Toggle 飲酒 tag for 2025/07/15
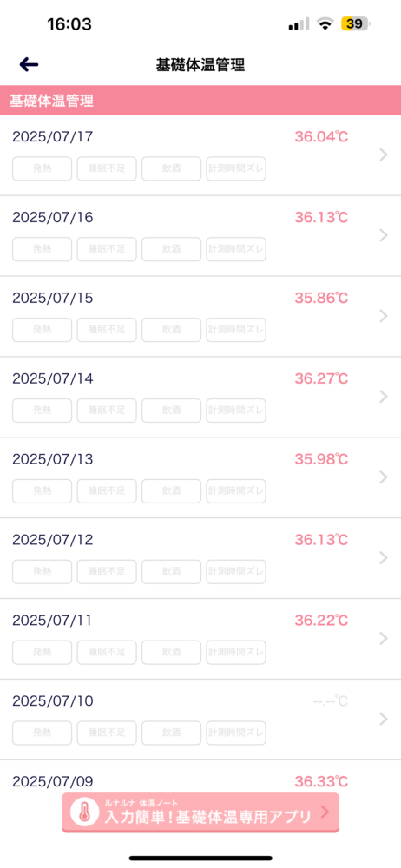The image size is (401, 868). point(172,330)
